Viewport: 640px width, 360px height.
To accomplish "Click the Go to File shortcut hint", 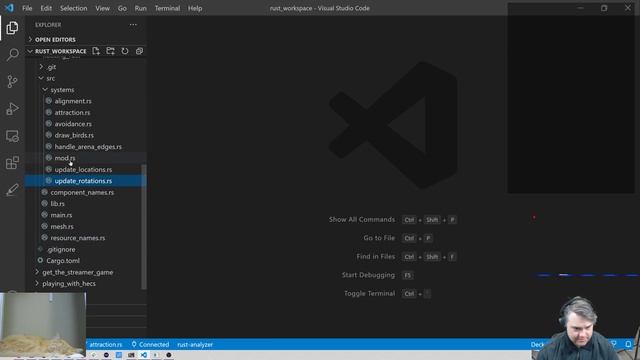I will (x=398, y=238).
